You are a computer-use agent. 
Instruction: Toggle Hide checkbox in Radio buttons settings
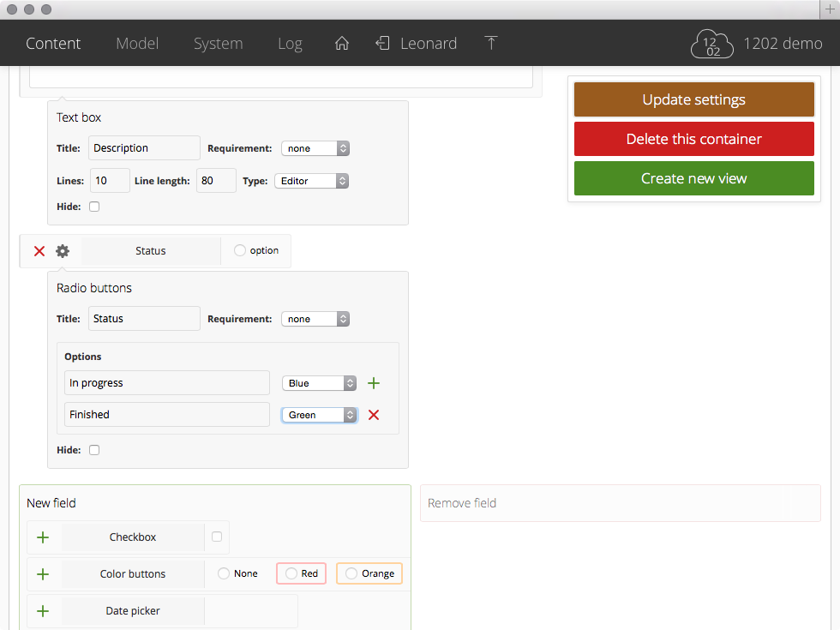(94, 450)
